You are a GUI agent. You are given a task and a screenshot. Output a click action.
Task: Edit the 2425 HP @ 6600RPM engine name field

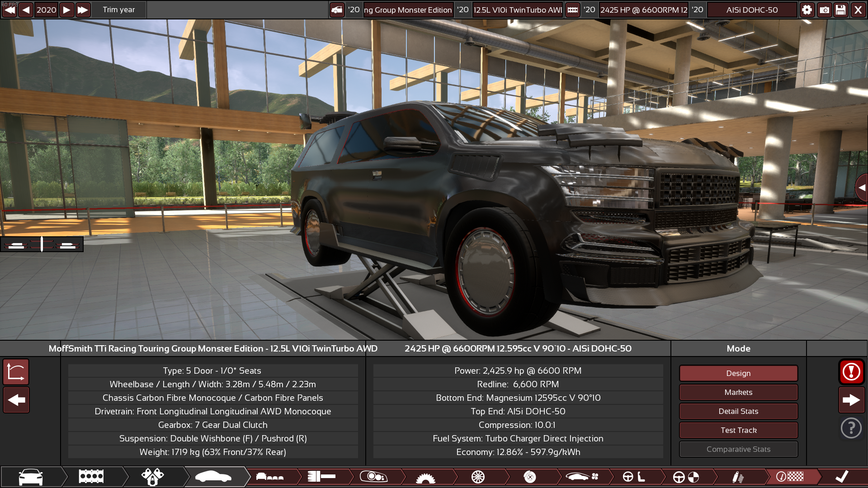click(644, 9)
